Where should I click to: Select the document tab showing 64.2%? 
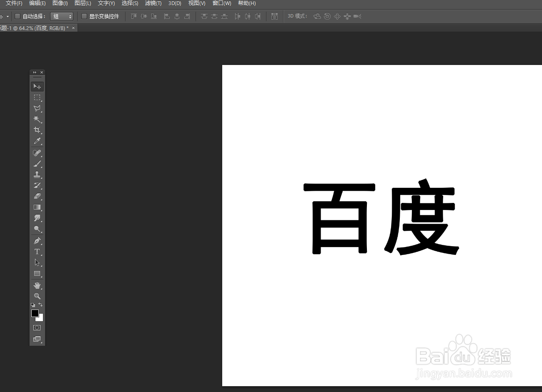33,27
